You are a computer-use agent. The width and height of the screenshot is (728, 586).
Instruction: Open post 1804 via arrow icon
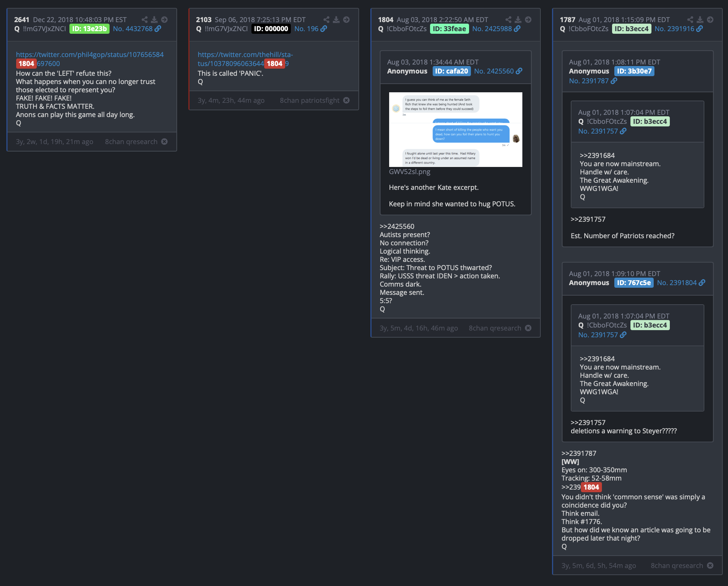point(528,20)
